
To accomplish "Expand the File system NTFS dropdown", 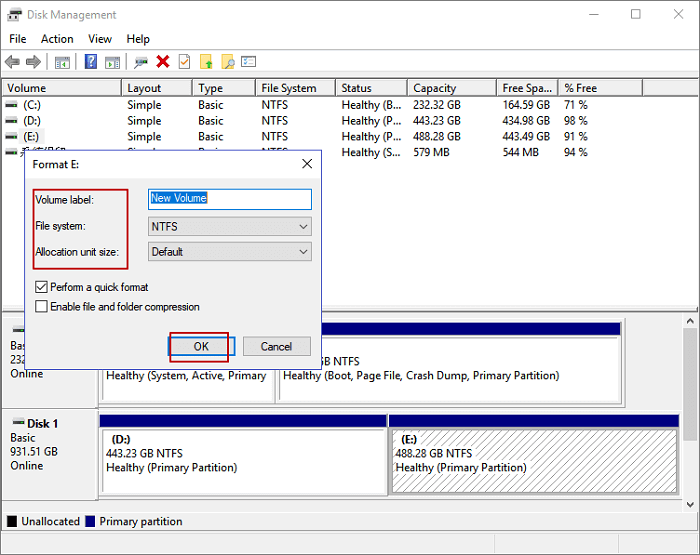I will [x=229, y=227].
